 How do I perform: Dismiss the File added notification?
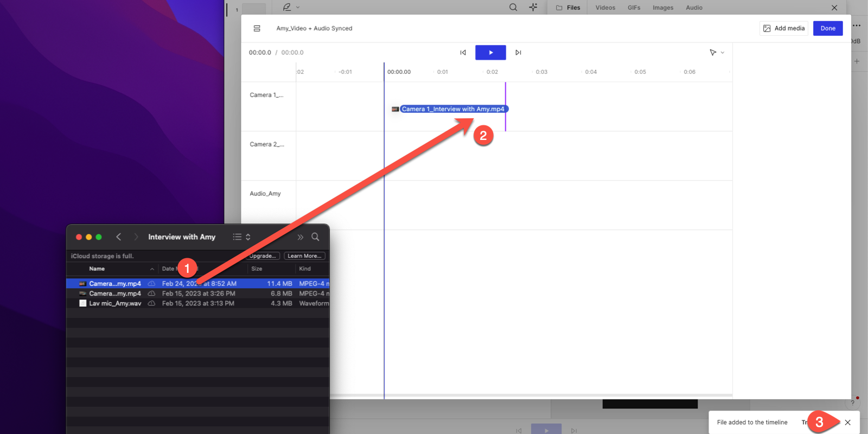pos(847,422)
